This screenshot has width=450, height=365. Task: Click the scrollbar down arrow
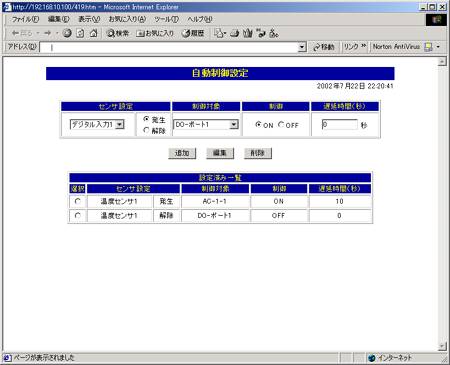click(x=442, y=347)
